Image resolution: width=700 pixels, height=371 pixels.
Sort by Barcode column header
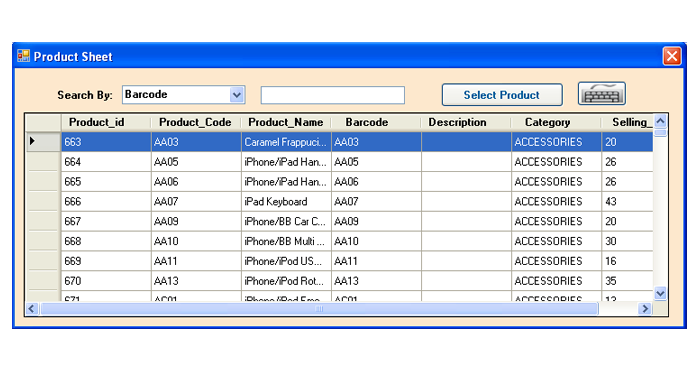coord(376,122)
